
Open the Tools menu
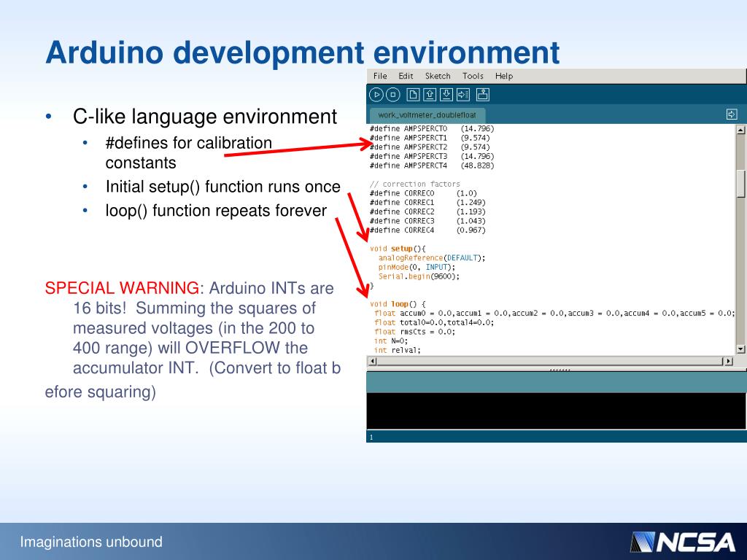coord(473,76)
